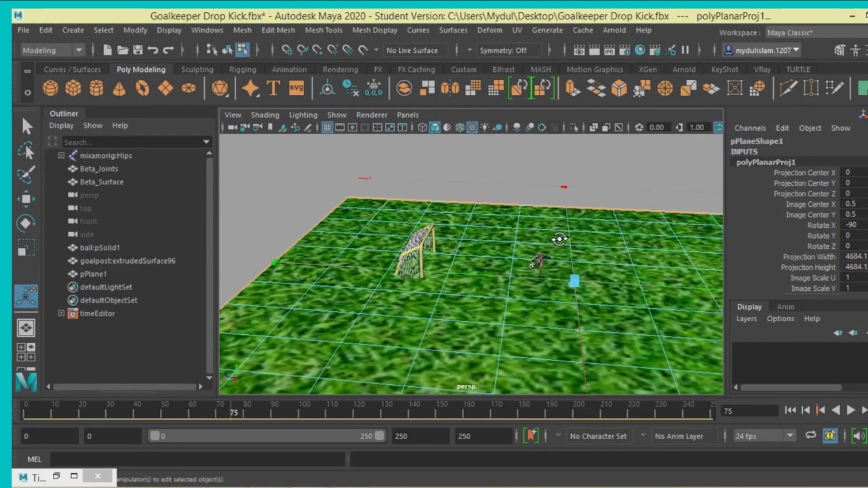The width and height of the screenshot is (868, 488).
Task: Open the No Character Set dropdown
Action: pos(599,436)
